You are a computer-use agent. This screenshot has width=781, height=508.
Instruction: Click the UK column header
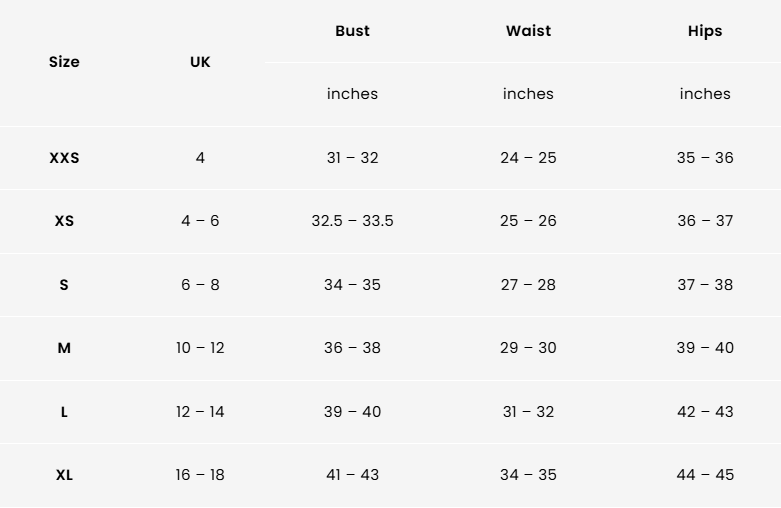click(x=200, y=62)
